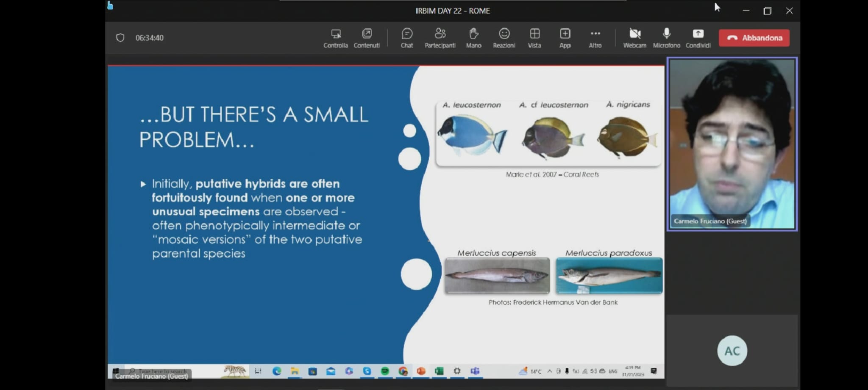The image size is (868, 390).
Task: Click the IRBIM DAY 22 - ROME window title
Action: [452, 11]
